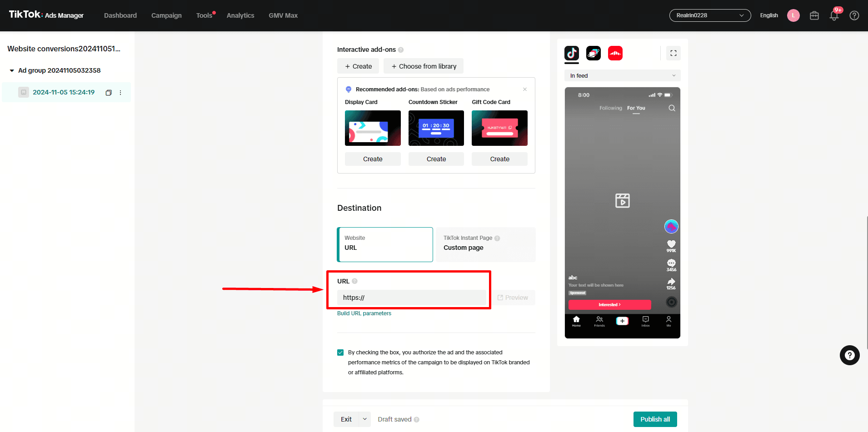Expand preview to fullscreen

coord(673,53)
